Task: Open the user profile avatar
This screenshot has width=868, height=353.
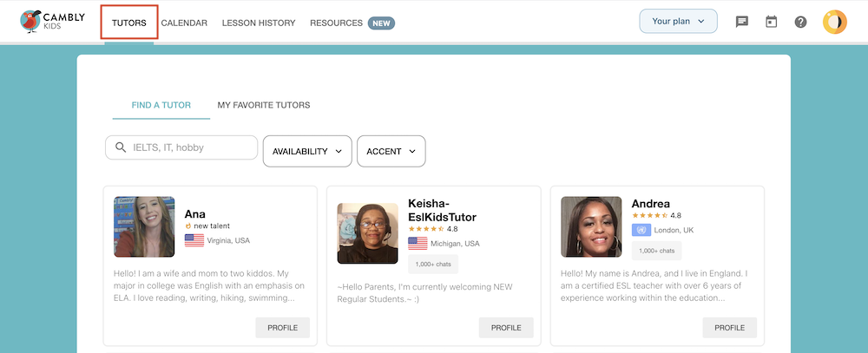Action: [834, 22]
